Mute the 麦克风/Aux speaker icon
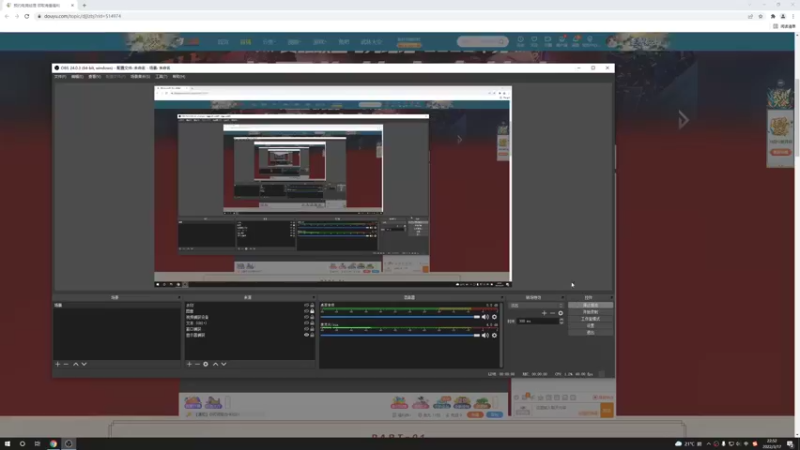This screenshot has height=450, width=800. [485, 335]
